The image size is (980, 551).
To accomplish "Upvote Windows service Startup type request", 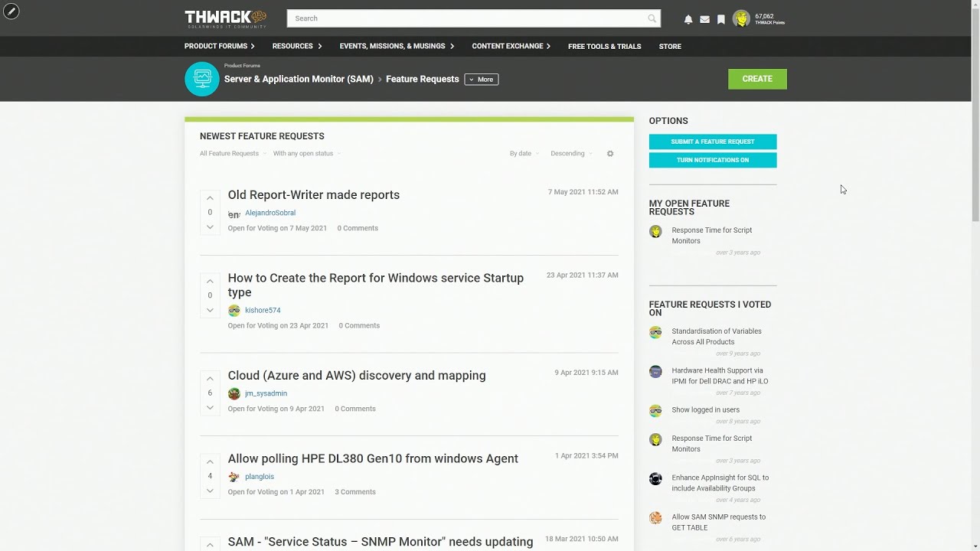I will [x=210, y=282].
